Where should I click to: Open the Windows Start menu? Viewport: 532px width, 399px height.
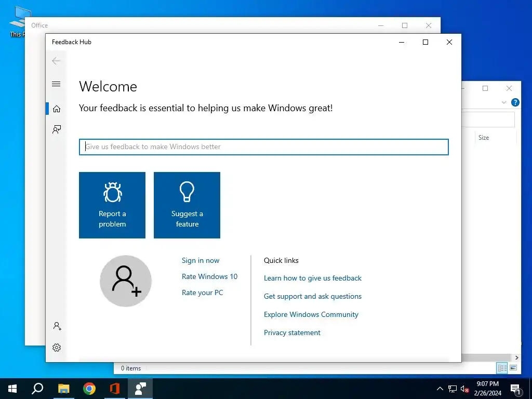pos(12,389)
